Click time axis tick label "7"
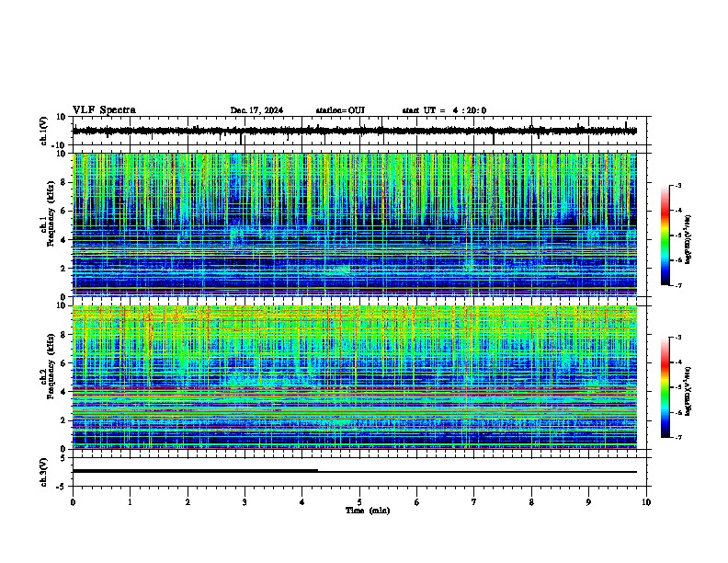 474,502
